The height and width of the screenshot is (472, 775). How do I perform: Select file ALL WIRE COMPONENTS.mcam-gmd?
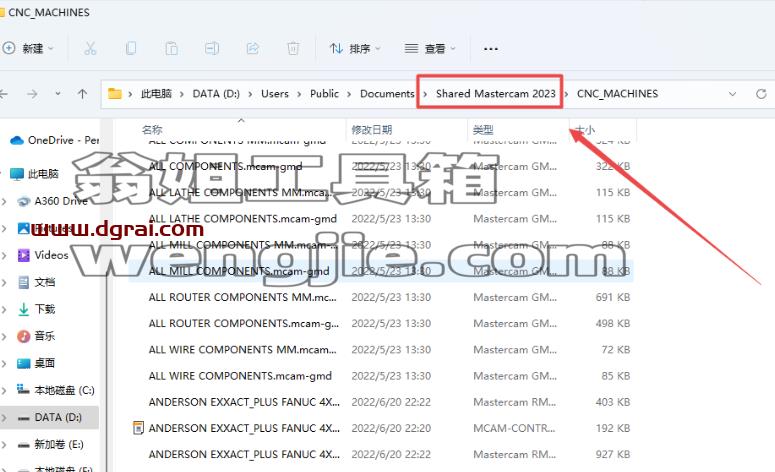click(240, 376)
